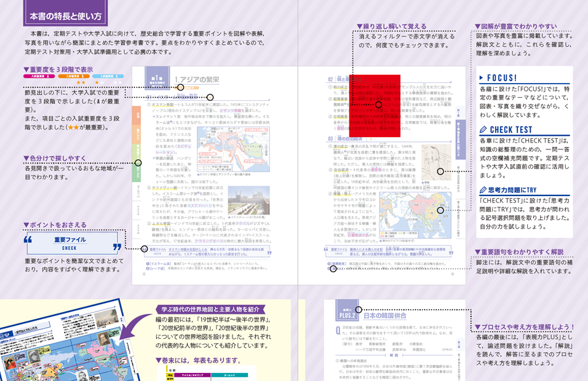Image resolution: width=588 pixels, height=381 pixels.
Task: Click the 第1章 chapter marker on the sample page
Action: (x=156, y=79)
